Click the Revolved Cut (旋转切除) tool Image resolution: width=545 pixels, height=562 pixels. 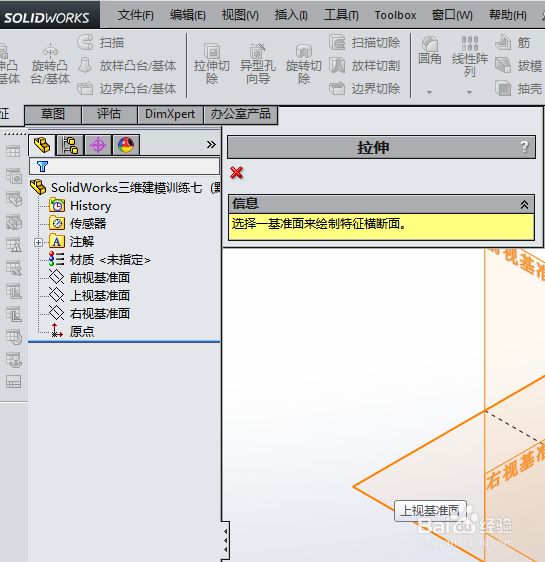[303, 65]
